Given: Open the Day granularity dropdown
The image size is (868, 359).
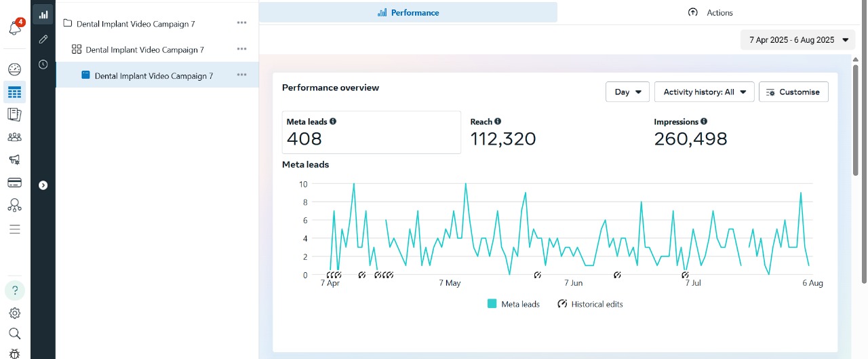Looking at the screenshot, I should point(627,92).
